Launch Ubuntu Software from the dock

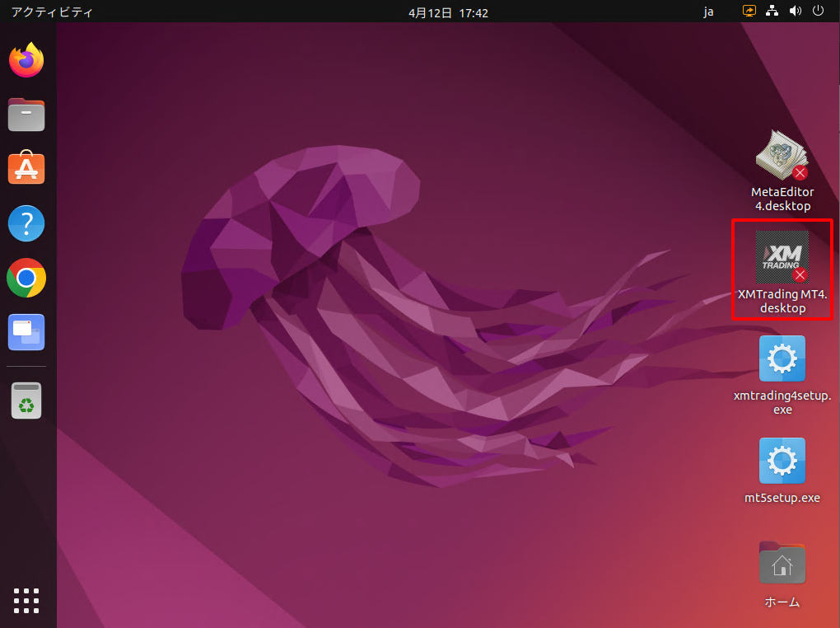tap(26, 169)
